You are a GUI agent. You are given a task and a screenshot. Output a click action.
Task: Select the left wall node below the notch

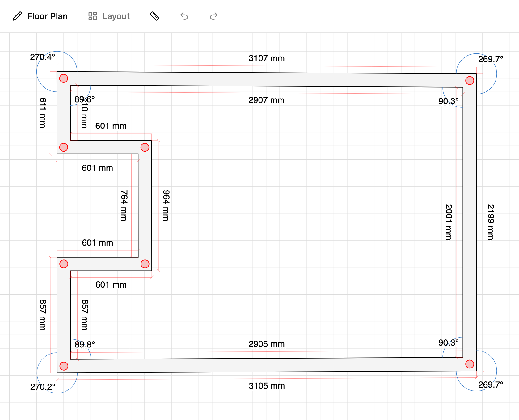(x=64, y=264)
